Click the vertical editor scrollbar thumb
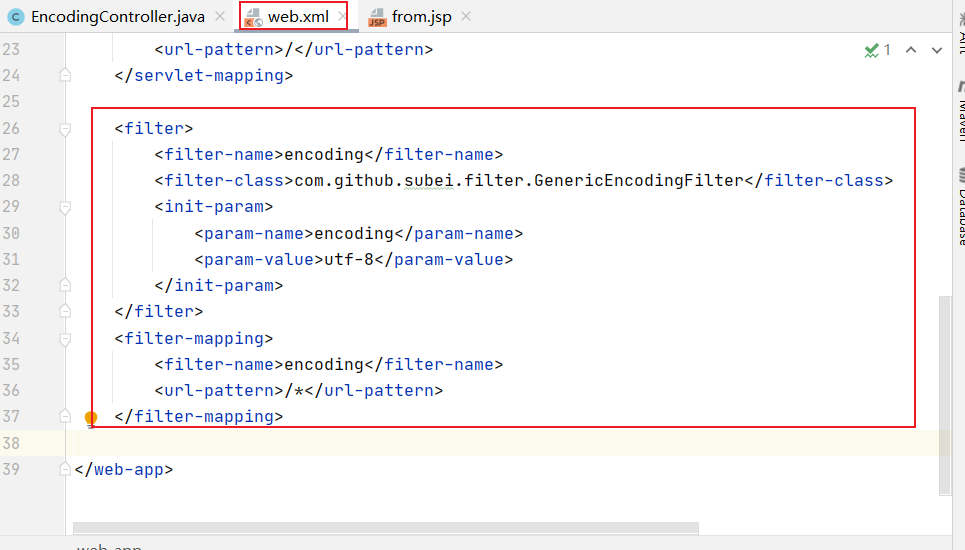Image resolution: width=965 pixels, height=550 pixels. coord(945,395)
